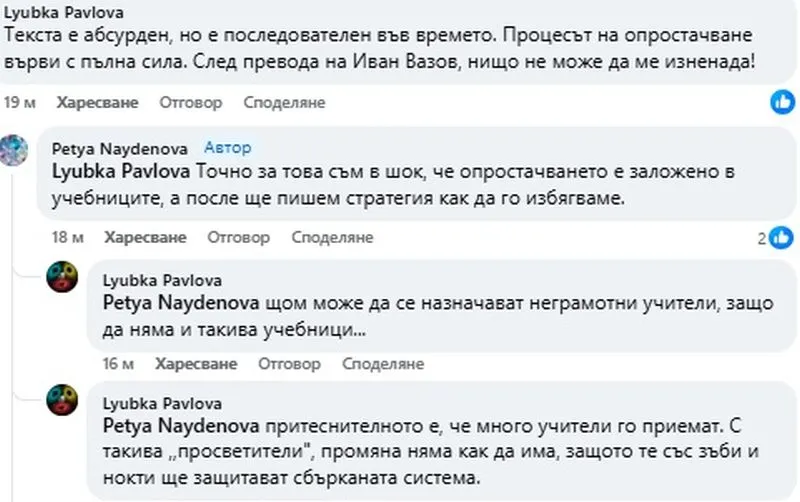
Task: Click "Споделяне" under the 18-minute reply
Action: [332, 238]
